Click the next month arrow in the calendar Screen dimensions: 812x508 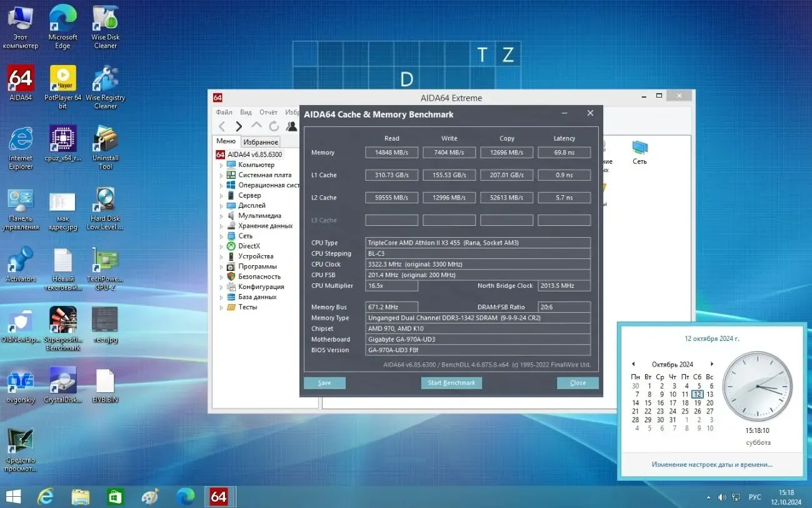[x=712, y=364]
